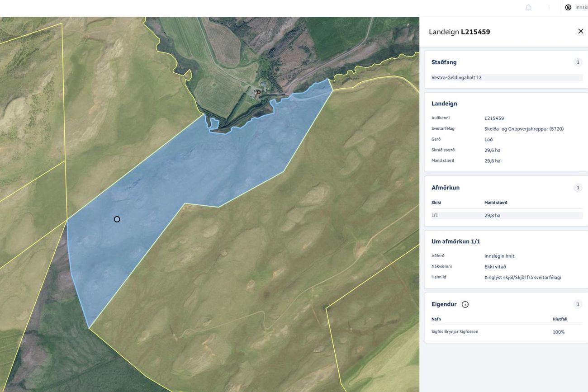Image resolution: width=588 pixels, height=392 pixels.
Task: Click the Staðfang section heading
Action: tap(444, 62)
